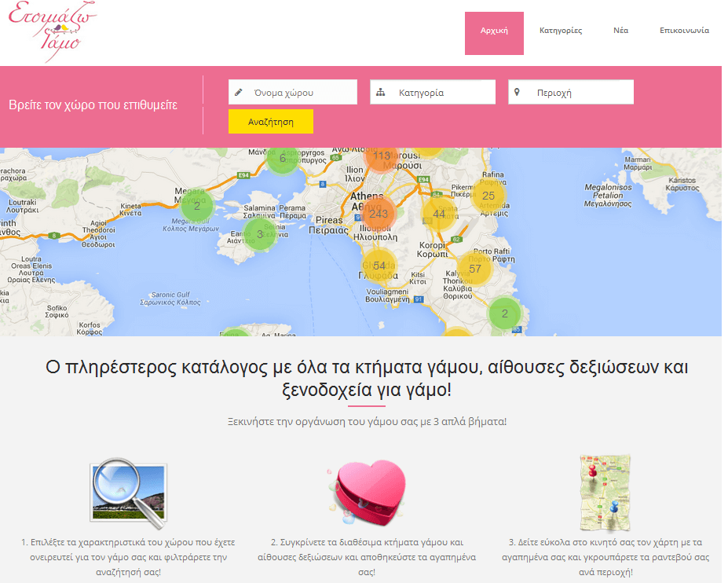This screenshot has height=583, width=728.
Task: Open the Περιοχή dropdown
Action: [571, 92]
